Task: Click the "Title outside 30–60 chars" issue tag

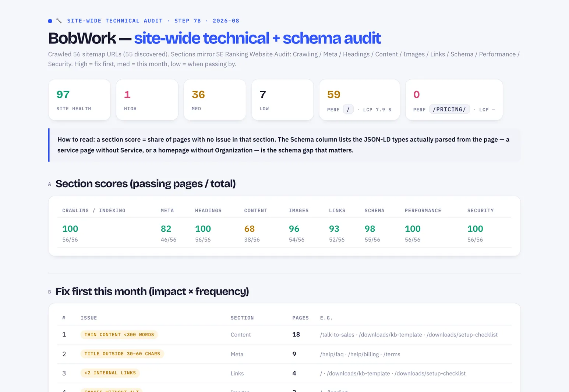Action: [x=122, y=354]
